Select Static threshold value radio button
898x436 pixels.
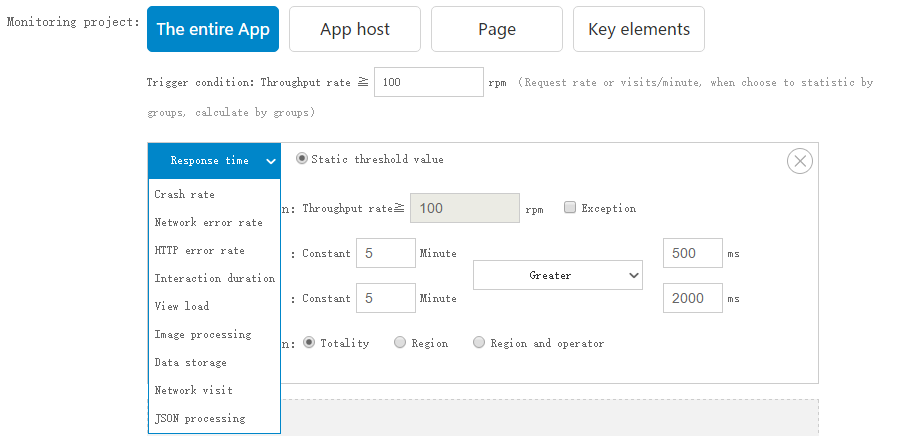tap(301, 159)
